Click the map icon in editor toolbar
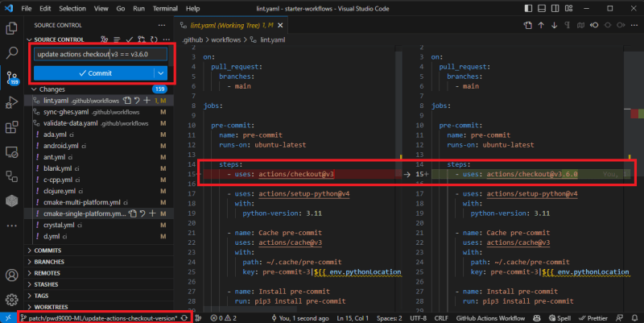 coord(580,26)
